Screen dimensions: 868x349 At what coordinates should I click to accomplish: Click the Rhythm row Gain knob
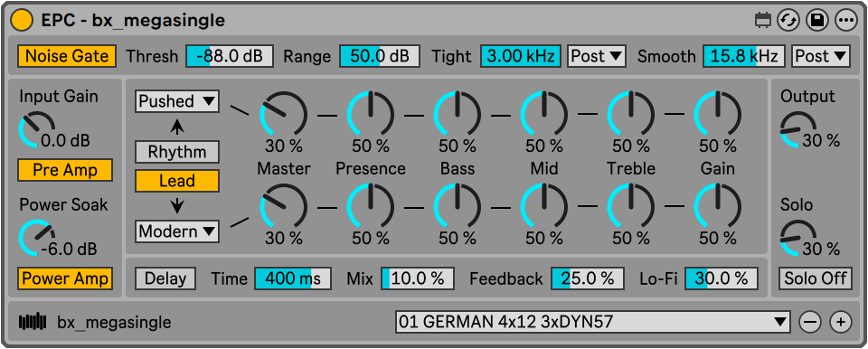[x=717, y=114]
